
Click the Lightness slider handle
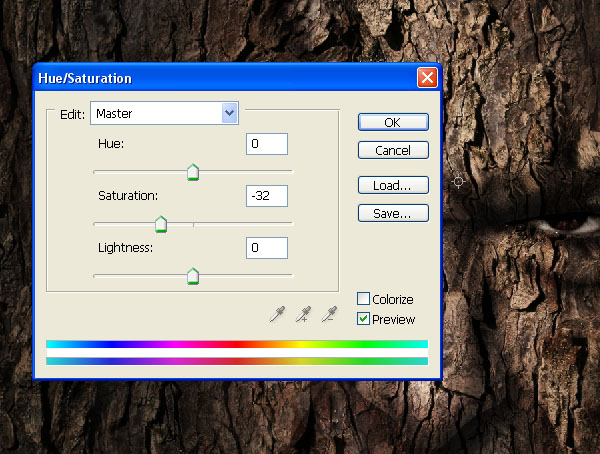coord(193,276)
